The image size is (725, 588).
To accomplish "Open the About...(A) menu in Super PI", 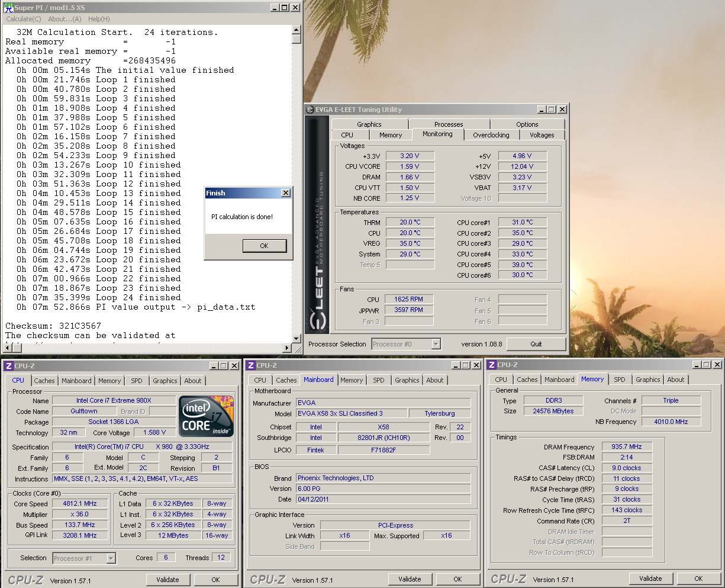I will (65, 19).
